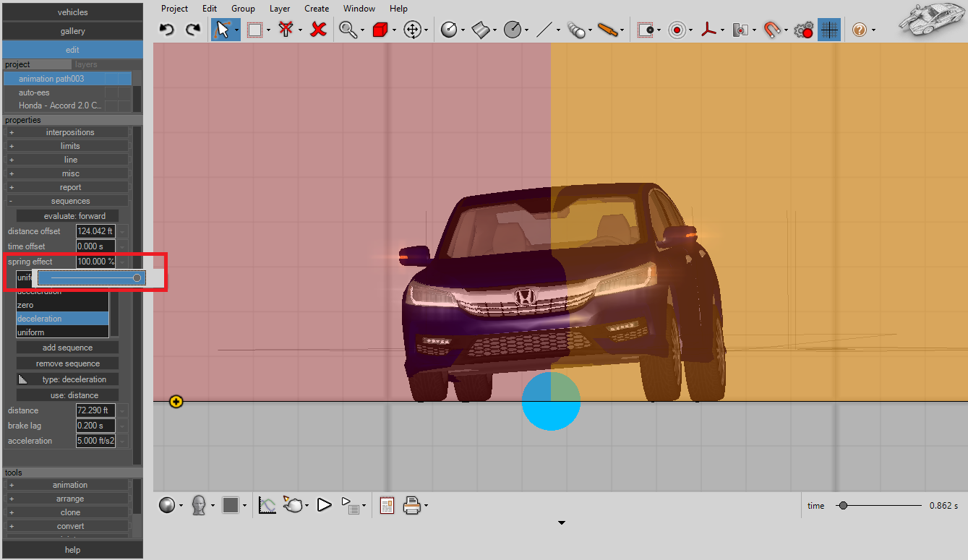Expand the line properties section
The image size is (968, 560).
tap(67, 160)
